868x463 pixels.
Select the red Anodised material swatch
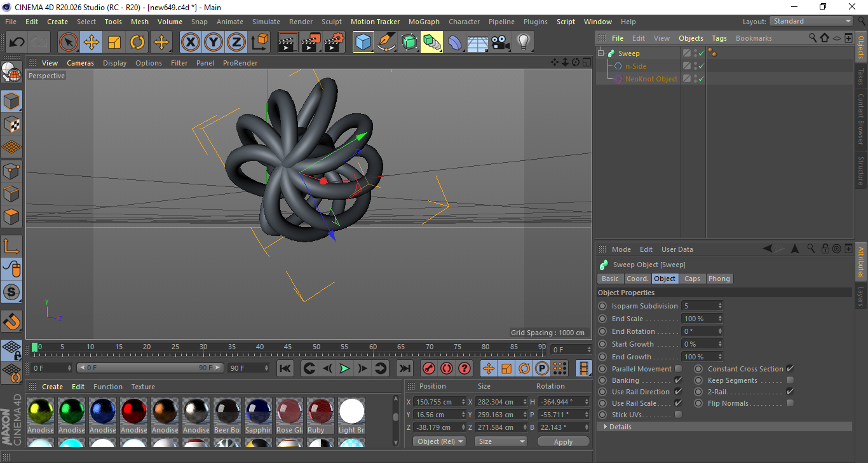click(134, 416)
